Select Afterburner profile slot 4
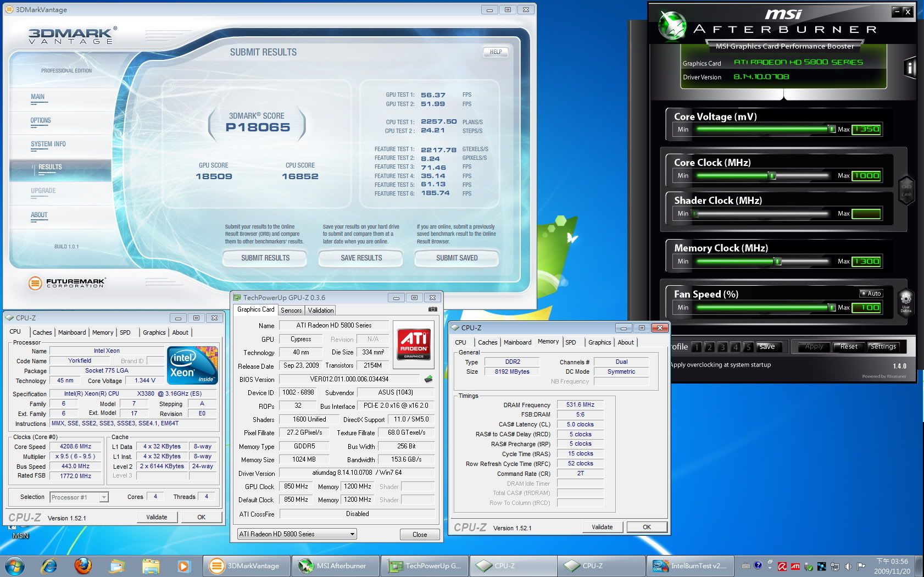The image size is (924, 577). [x=736, y=347]
